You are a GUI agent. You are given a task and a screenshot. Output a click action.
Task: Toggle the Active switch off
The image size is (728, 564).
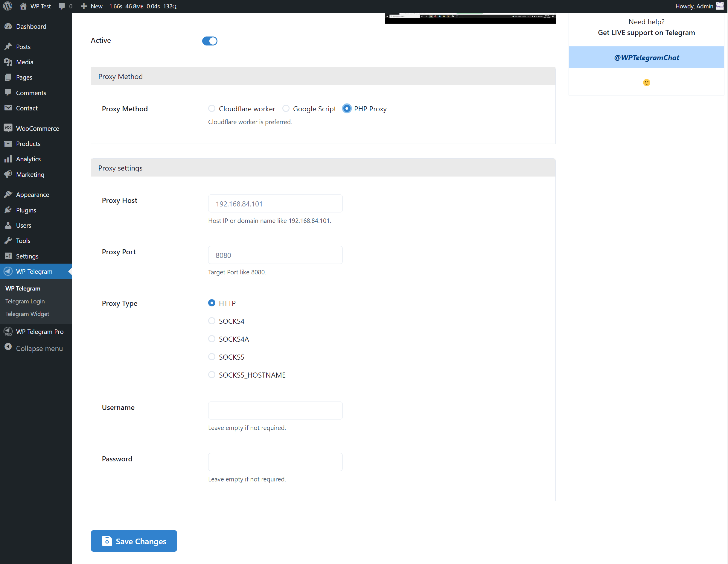coord(210,41)
